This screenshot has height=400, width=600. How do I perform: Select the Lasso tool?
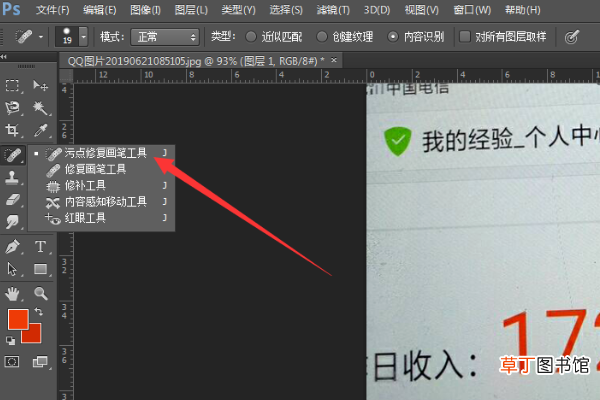[12, 108]
